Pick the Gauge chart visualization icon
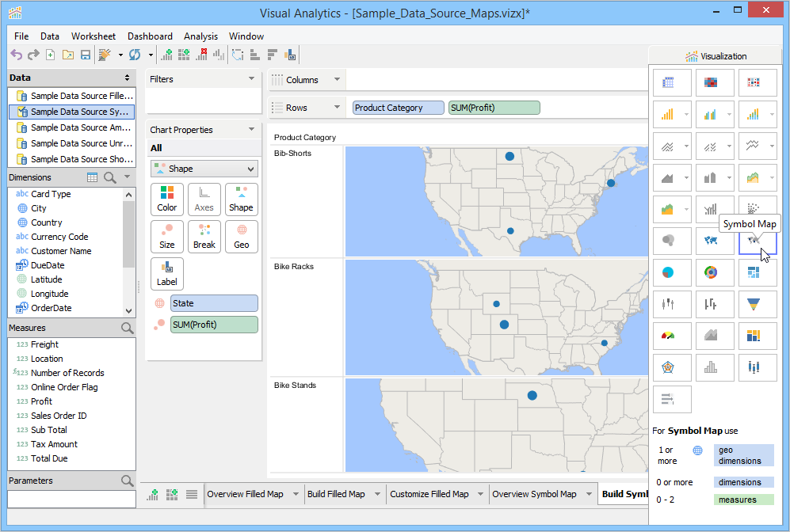The height and width of the screenshot is (532, 790). tap(668, 336)
